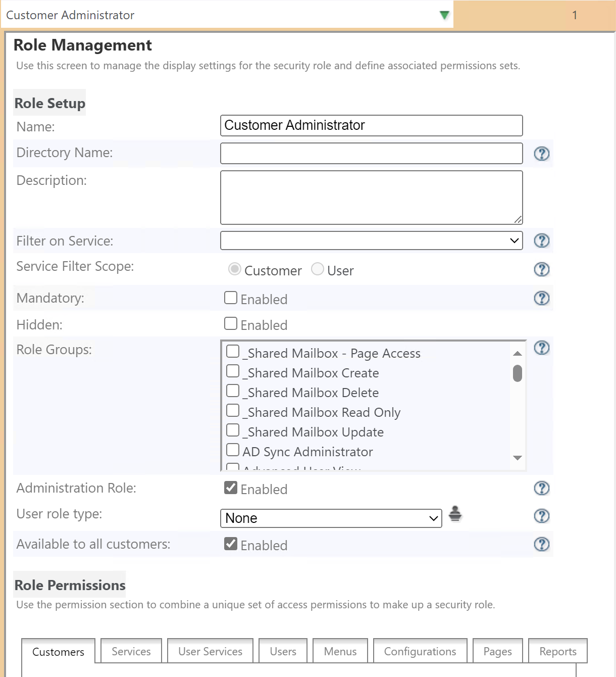The width and height of the screenshot is (616, 677).
Task: Click Administration Role help icon
Action: (541, 488)
